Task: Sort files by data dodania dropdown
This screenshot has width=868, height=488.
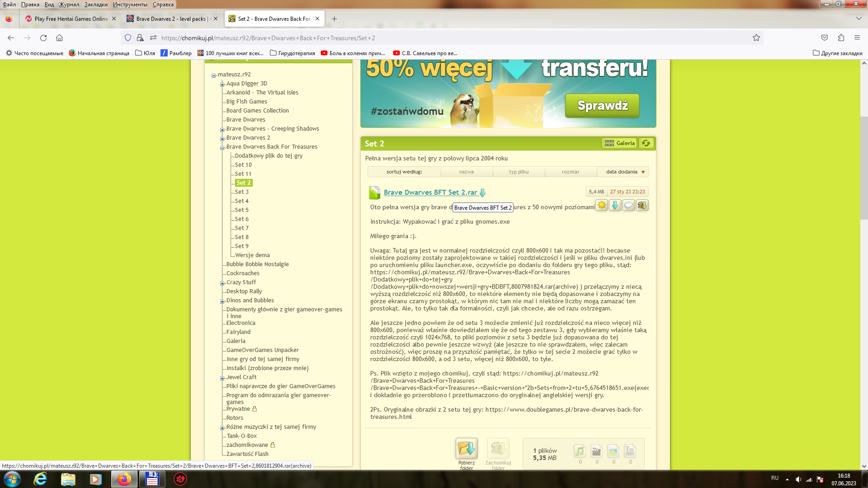Action: coord(623,172)
